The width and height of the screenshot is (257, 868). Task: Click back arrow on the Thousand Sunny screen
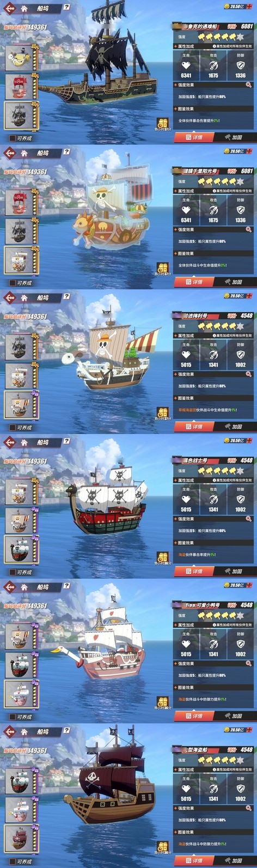(x=9, y=153)
